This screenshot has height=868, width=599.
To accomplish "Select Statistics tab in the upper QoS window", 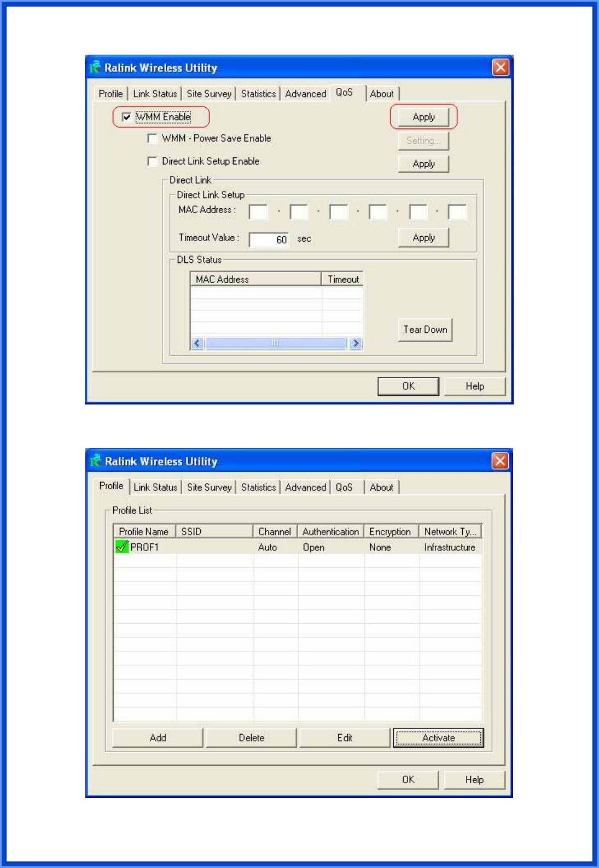I will pos(258,93).
